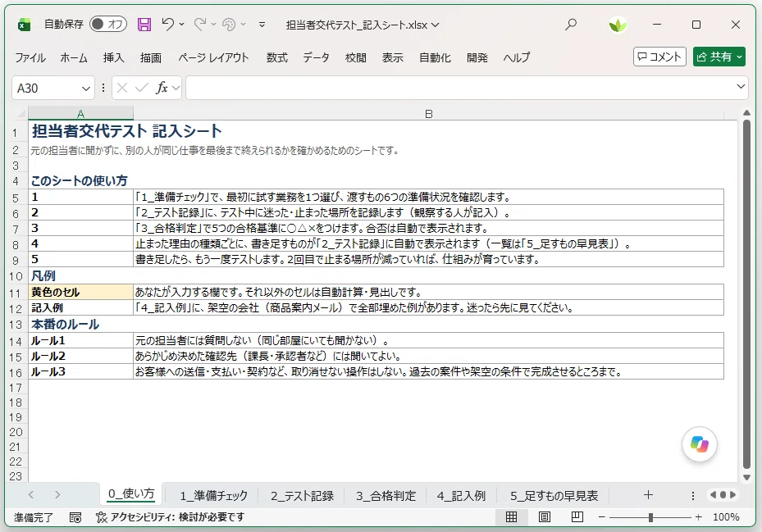
Task: Click the formula bar cancel X icon
Action: 122,88
